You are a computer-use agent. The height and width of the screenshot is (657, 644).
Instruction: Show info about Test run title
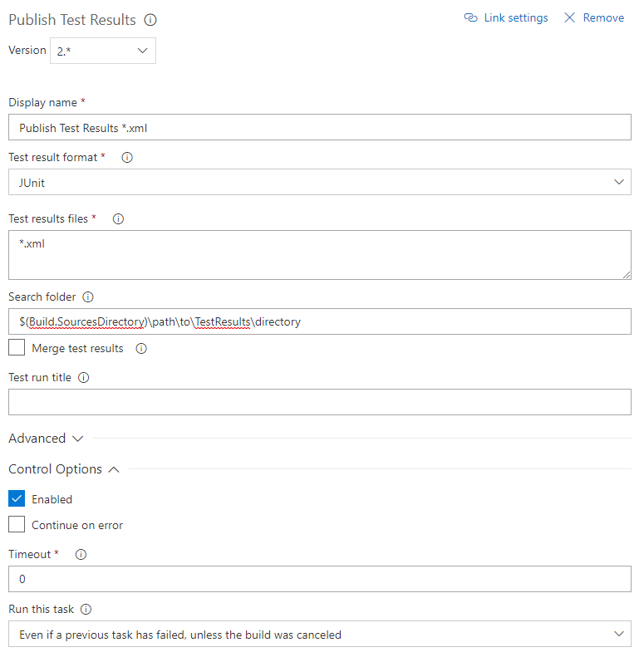pos(84,378)
